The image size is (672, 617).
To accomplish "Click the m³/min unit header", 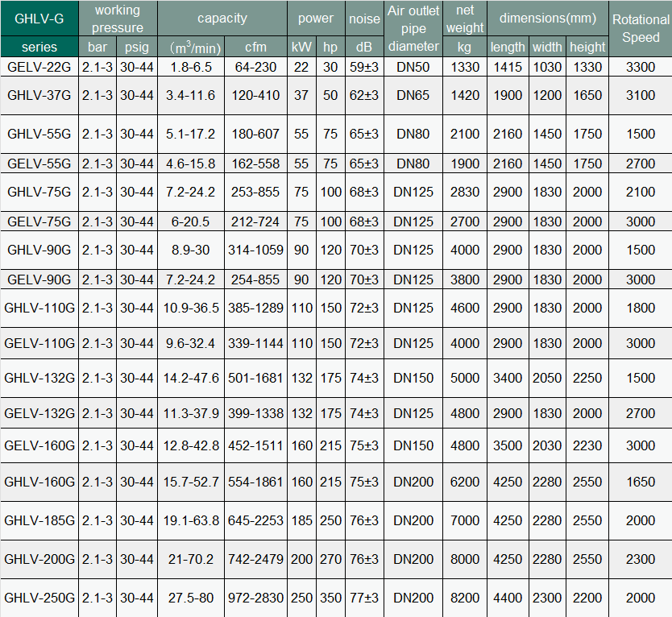I will pos(191,47).
